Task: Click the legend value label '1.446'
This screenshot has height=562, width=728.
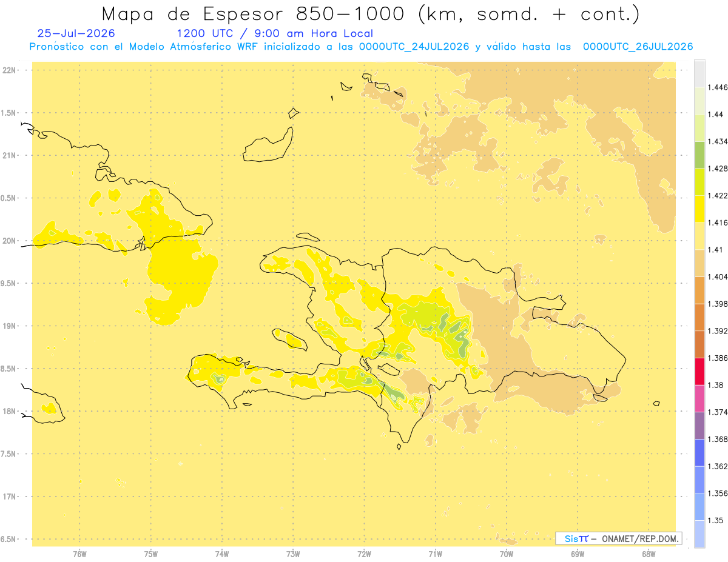Action: point(718,87)
